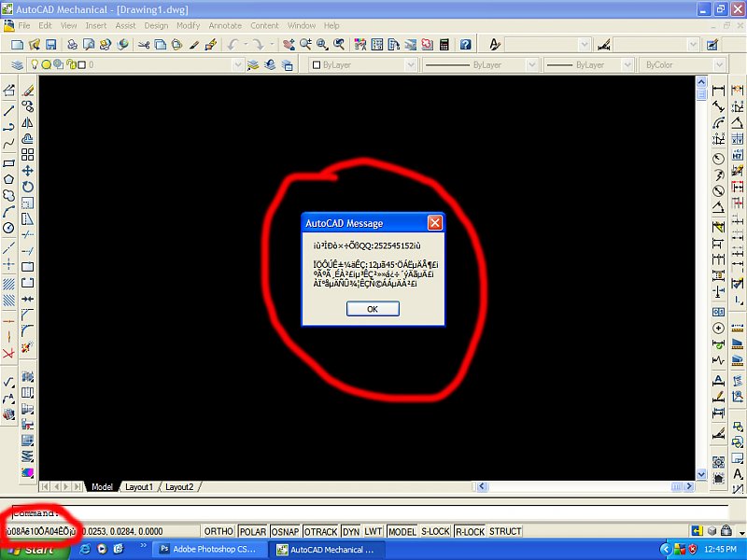Click the Cut scissors icon
Image resolution: width=747 pixels, height=560 pixels.
pyautogui.click(x=144, y=45)
